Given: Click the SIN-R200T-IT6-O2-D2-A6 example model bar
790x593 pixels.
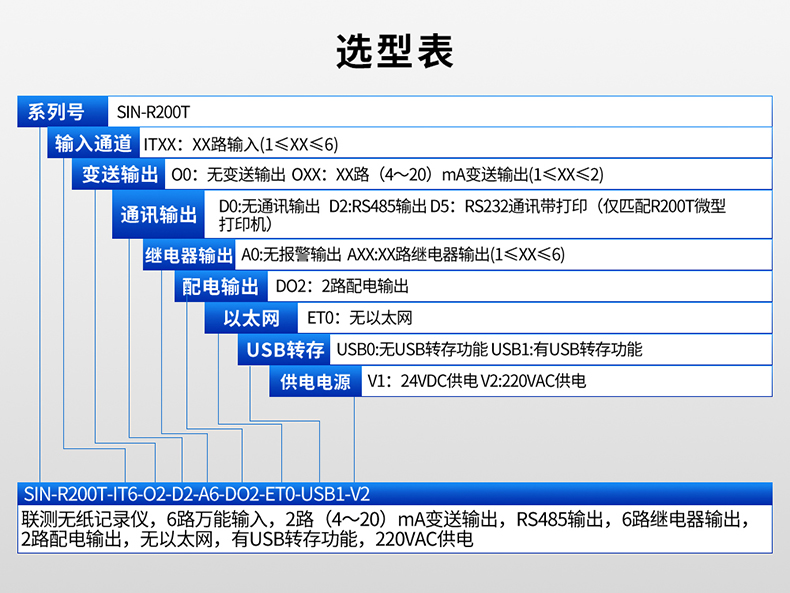Looking at the screenshot, I should (x=196, y=494).
